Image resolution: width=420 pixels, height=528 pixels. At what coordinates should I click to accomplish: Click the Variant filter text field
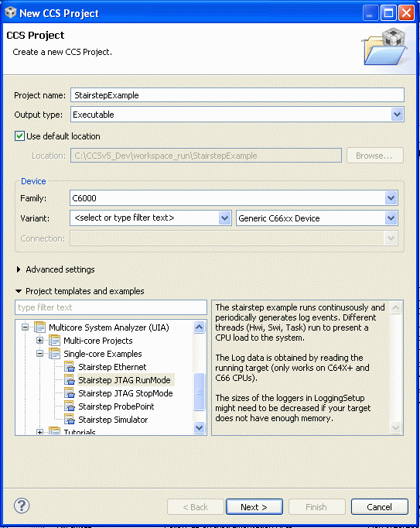[145, 218]
